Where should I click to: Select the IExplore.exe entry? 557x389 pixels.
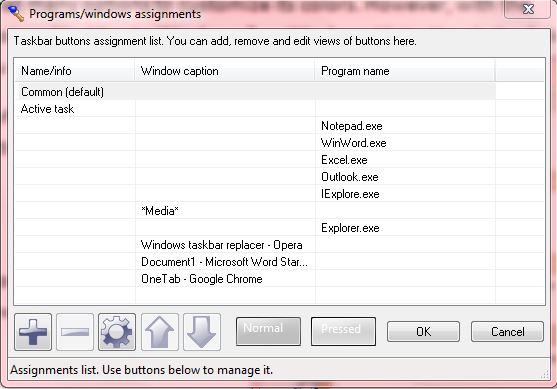pos(255,194)
